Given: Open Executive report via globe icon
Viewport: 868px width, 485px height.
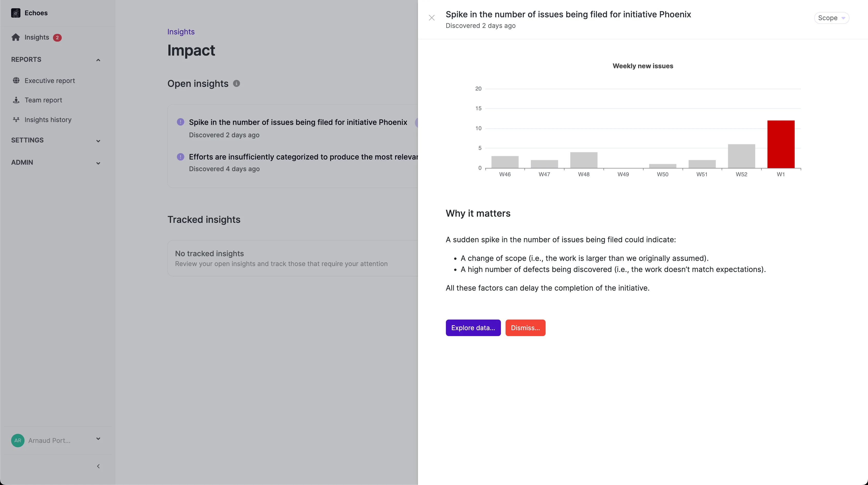Looking at the screenshot, I should pyautogui.click(x=16, y=81).
